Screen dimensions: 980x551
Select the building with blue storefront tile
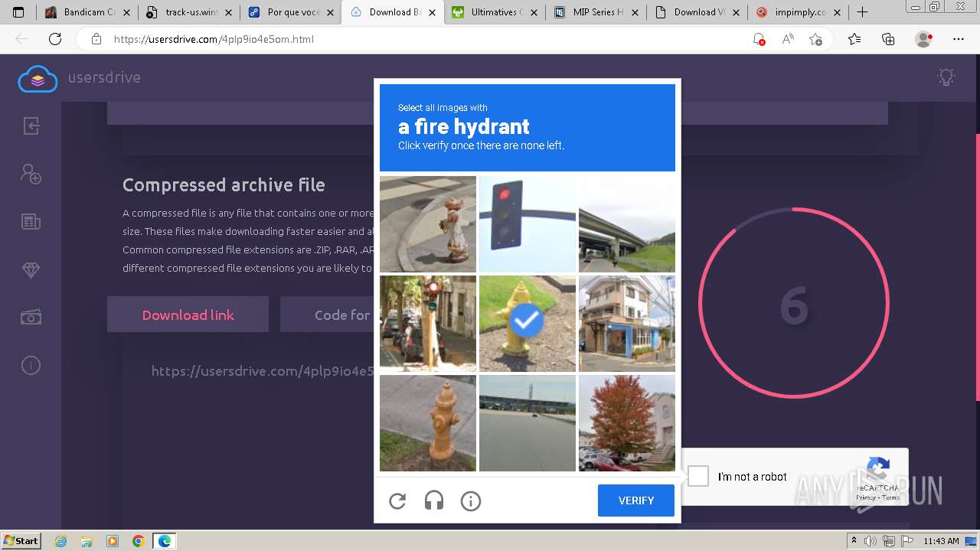tap(627, 324)
